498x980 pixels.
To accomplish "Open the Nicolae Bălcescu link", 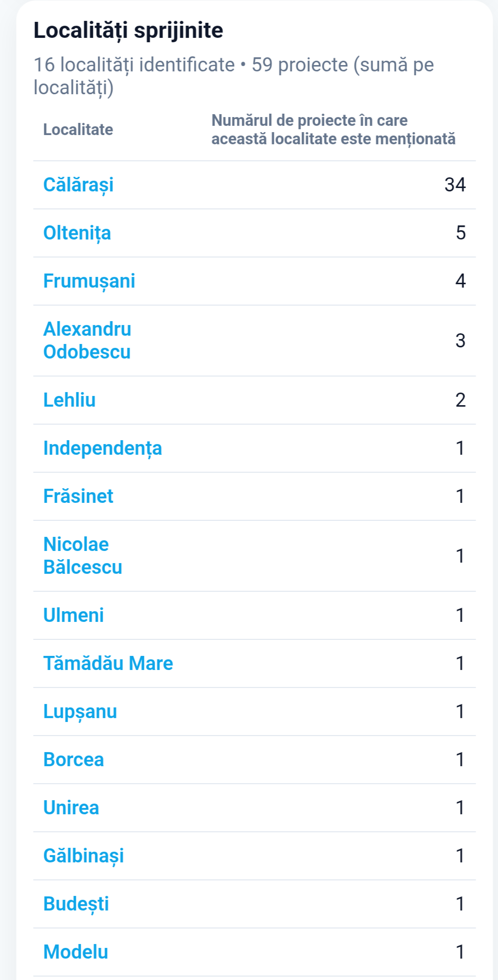I will click(x=83, y=556).
